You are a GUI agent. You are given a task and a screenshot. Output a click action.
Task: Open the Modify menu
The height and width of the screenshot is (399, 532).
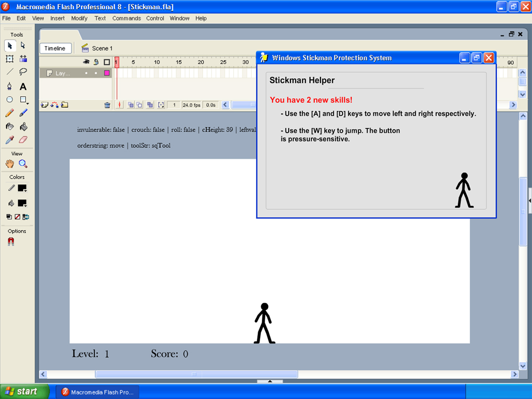[x=79, y=18]
